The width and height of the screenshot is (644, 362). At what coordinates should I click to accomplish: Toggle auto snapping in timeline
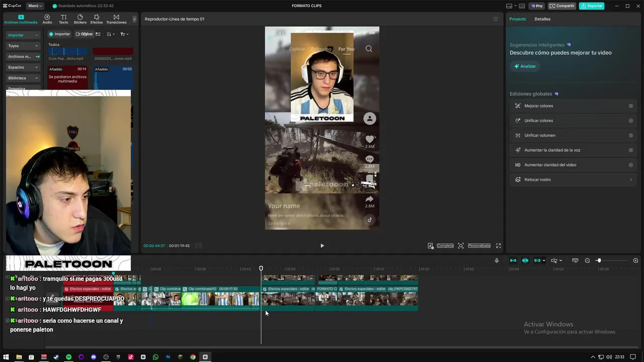525,260
